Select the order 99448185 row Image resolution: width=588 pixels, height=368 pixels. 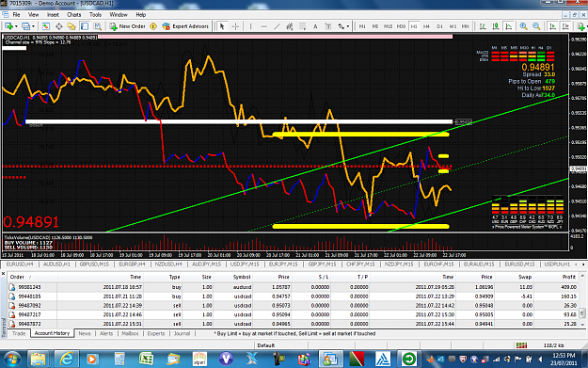pyautogui.click(x=293, y=296)
